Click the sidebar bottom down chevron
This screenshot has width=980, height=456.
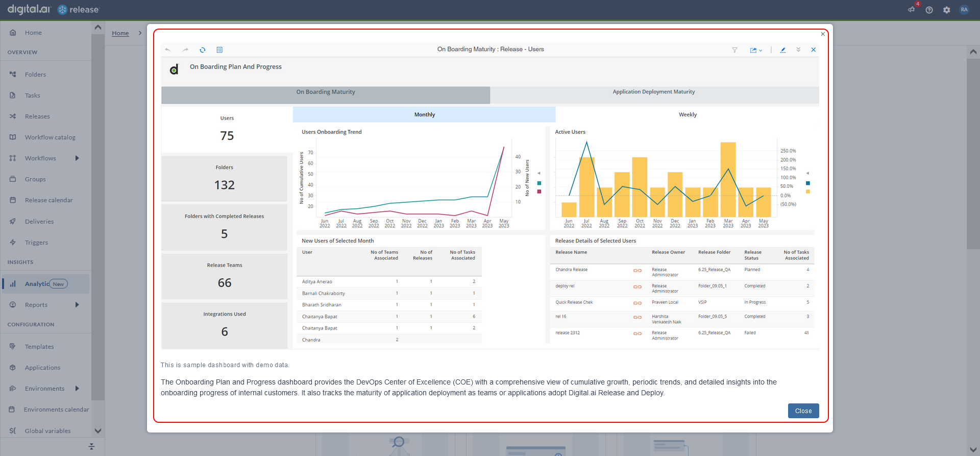point(98,431)
